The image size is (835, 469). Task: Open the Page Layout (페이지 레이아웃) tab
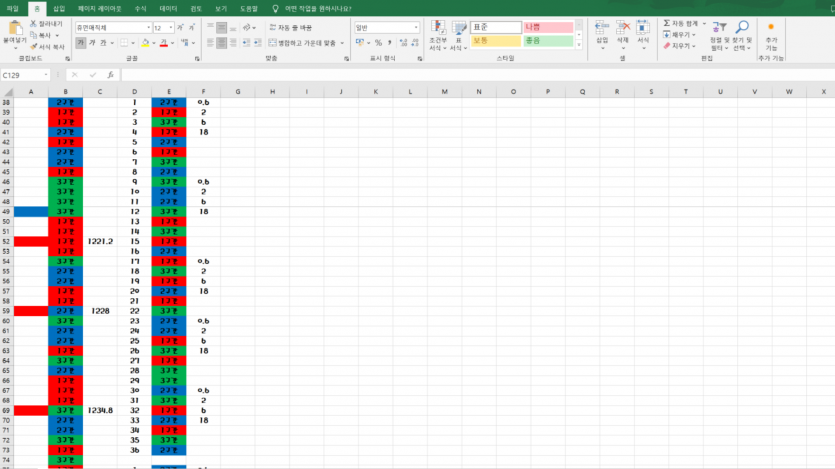pos(100,9)
